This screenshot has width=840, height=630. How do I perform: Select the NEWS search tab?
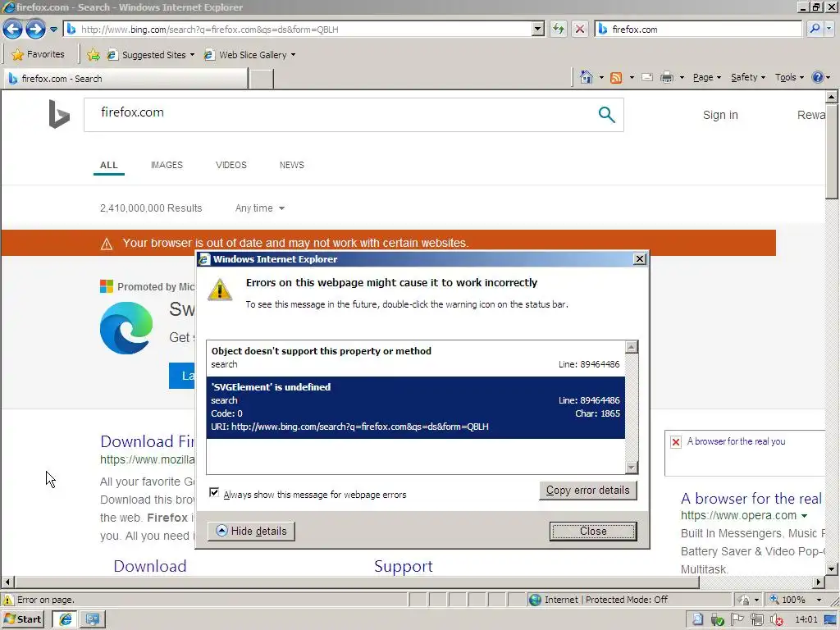[x=291, y=165]
